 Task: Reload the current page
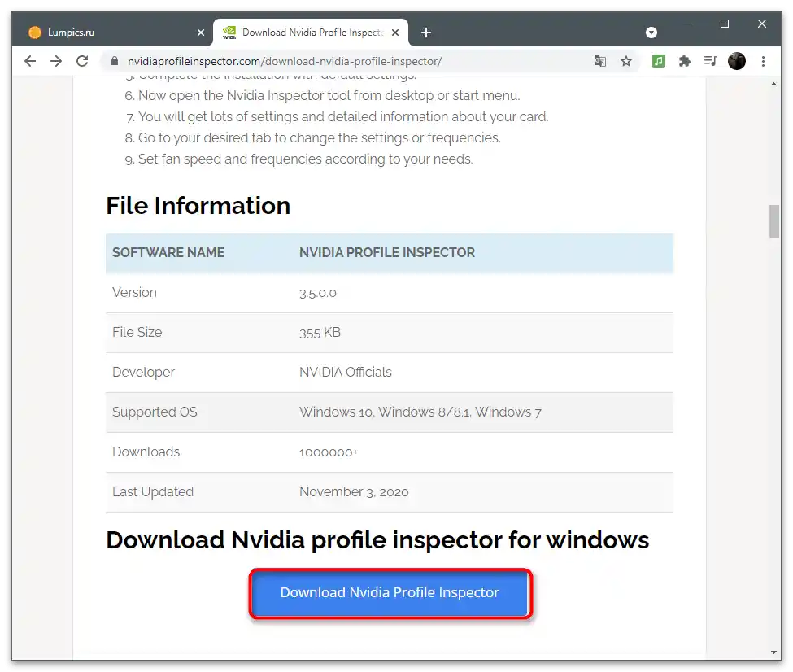[x=82, y=61]
